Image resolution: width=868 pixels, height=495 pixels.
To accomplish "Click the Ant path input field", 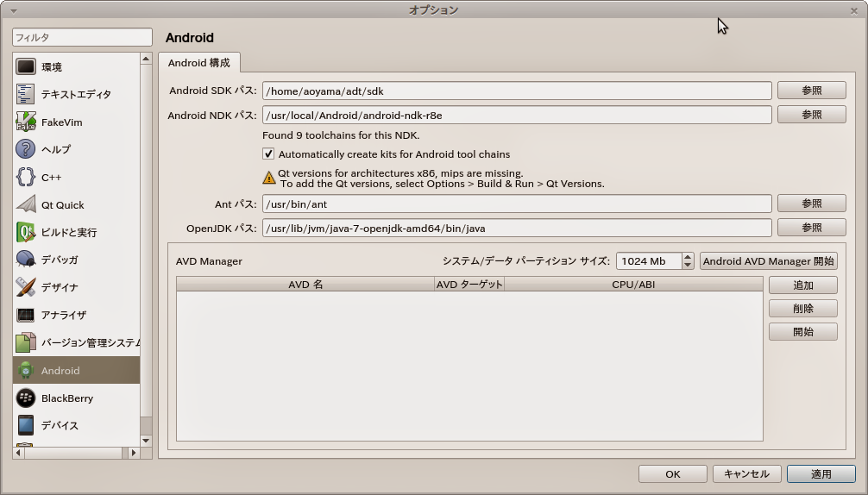I will coord(517,204).
